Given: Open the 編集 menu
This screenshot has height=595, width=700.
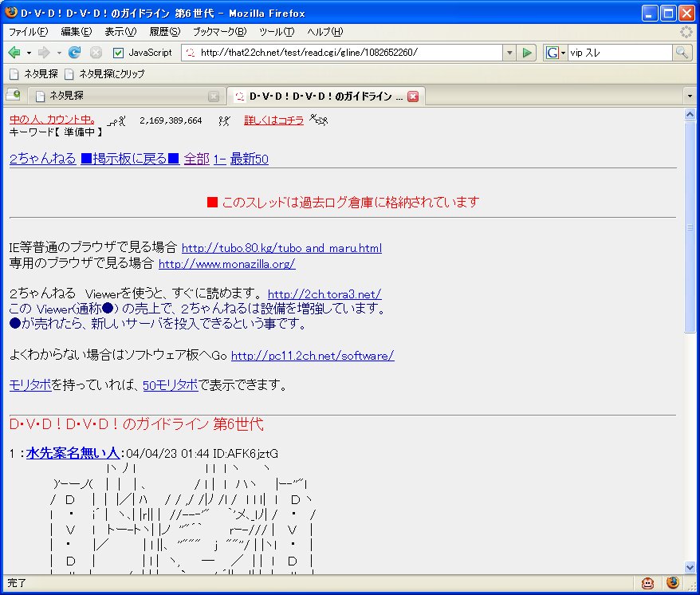Looking at the screenshot, I should click(x=77, y=32).
